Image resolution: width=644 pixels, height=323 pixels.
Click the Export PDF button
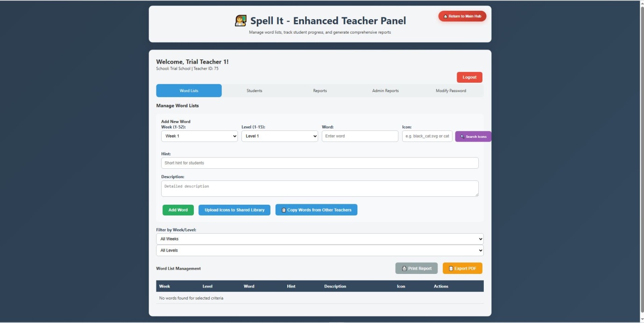pyautogui.click(x=462, y=268)
